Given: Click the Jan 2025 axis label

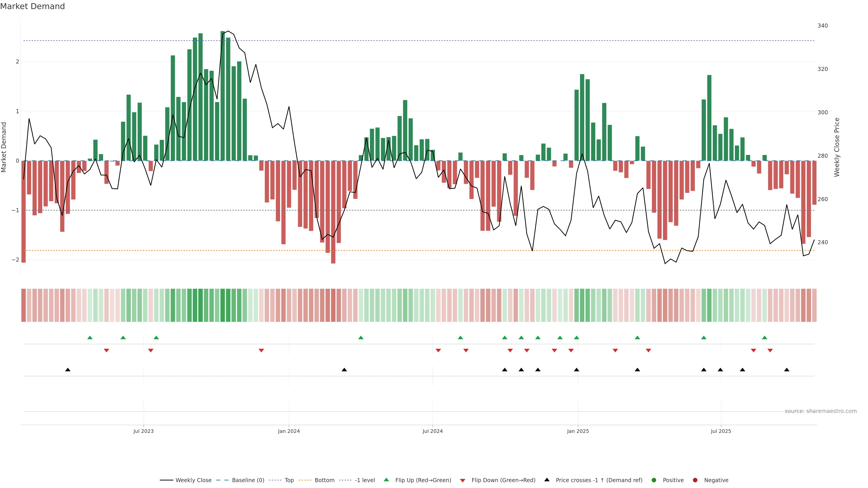Looking at the screenshot, I should coord(578,431).
